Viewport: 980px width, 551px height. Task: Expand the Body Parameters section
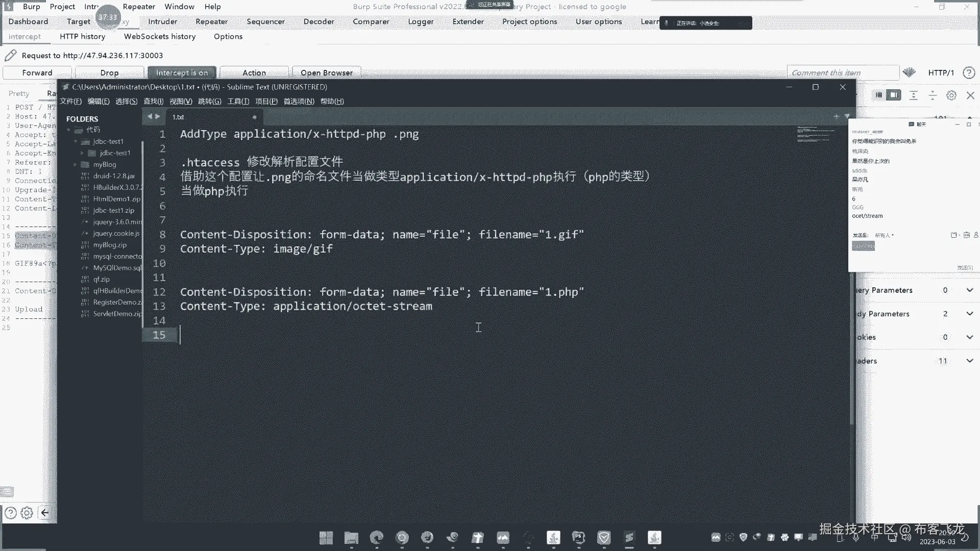click(969, 314)
